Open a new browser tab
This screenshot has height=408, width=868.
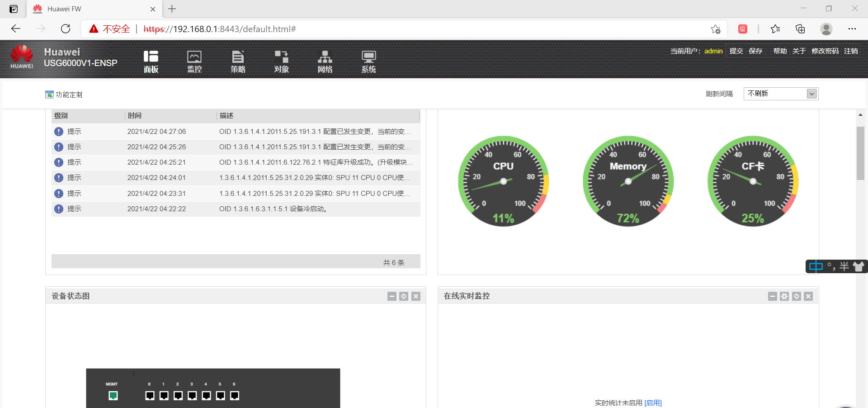tap(172, 9)
